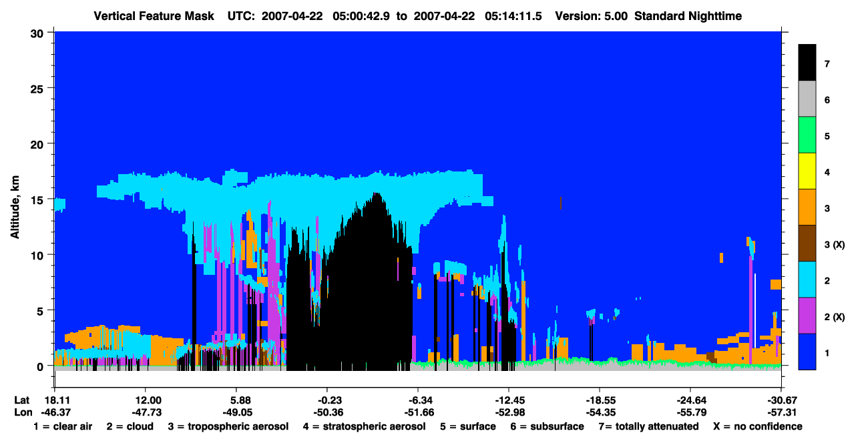Viewport: 868px width, 445px height.
Task: Click the gray subsurface color swatch
Action: (x=807, y=99)
